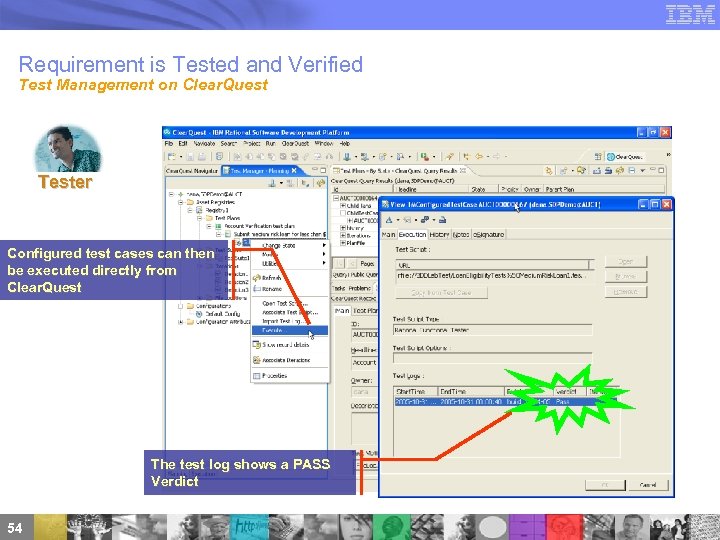The image size is (720, 540).
Task: Expand the Configuration Attributes folder
Action: pyautogui.click(x=180, y=322)
